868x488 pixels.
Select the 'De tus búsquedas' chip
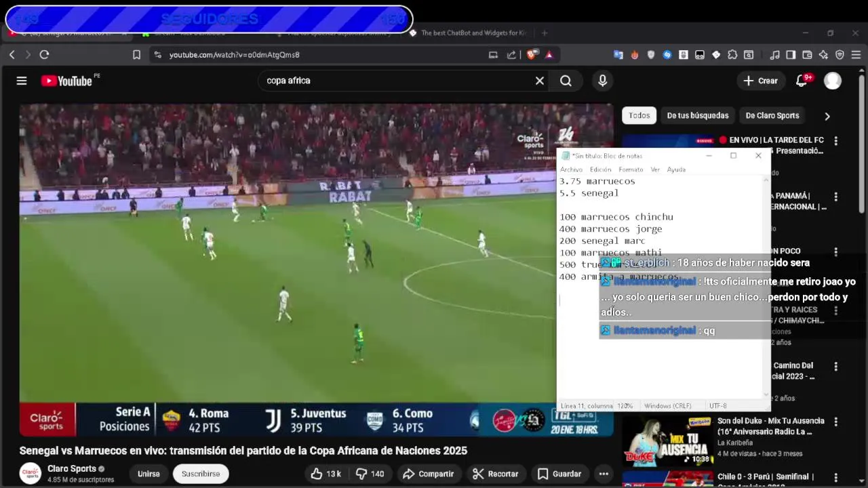[698, 115]
